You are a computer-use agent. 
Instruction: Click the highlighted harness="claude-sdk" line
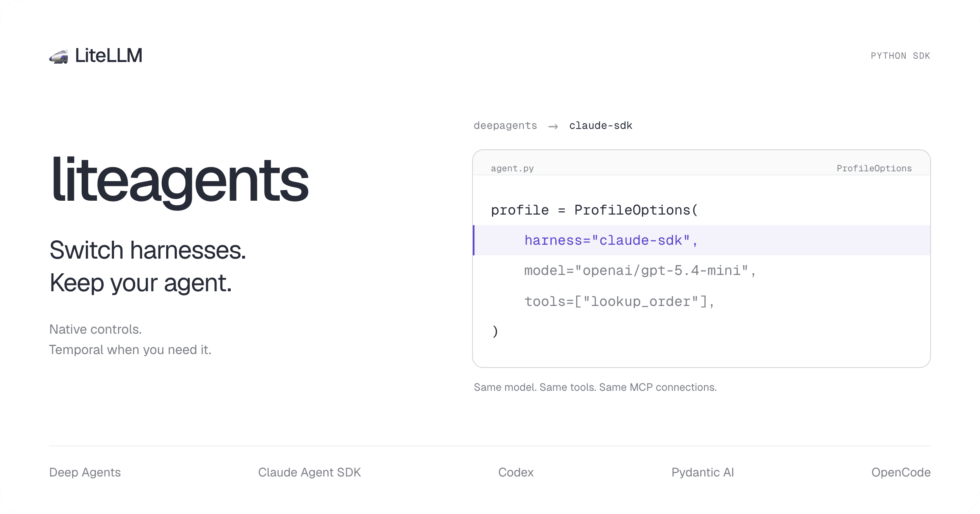702,240
